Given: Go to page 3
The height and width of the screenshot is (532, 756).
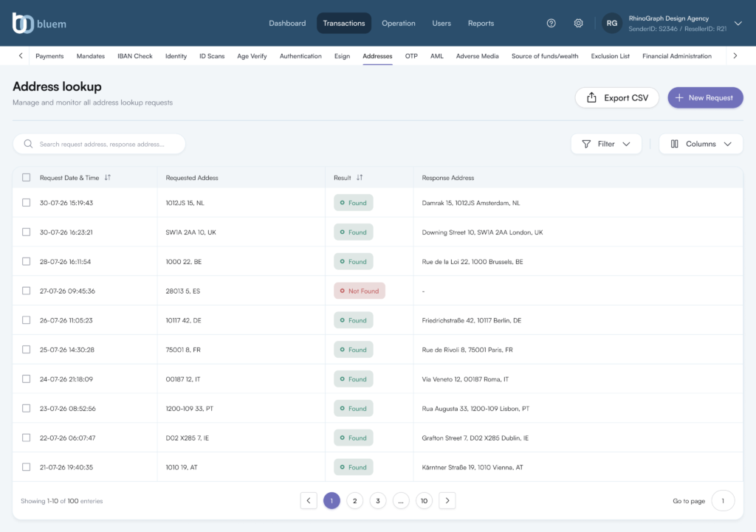Looking at the screenshot, I should [x=378, y=501].
